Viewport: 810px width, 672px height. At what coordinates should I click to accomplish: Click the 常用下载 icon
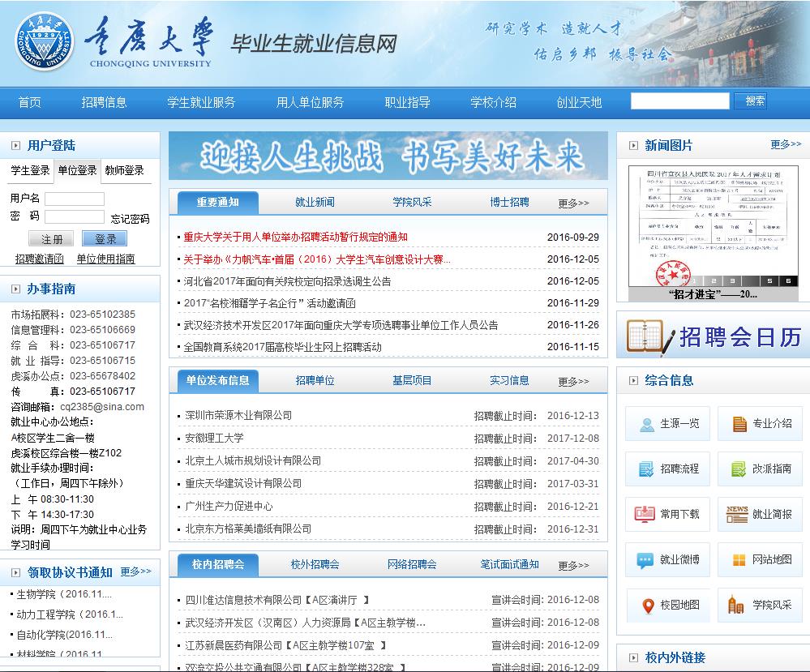tap(645, 514)
